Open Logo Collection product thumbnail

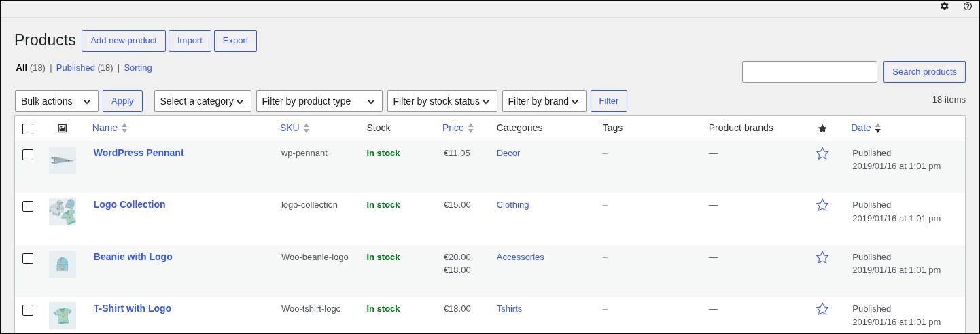(63, 212)
